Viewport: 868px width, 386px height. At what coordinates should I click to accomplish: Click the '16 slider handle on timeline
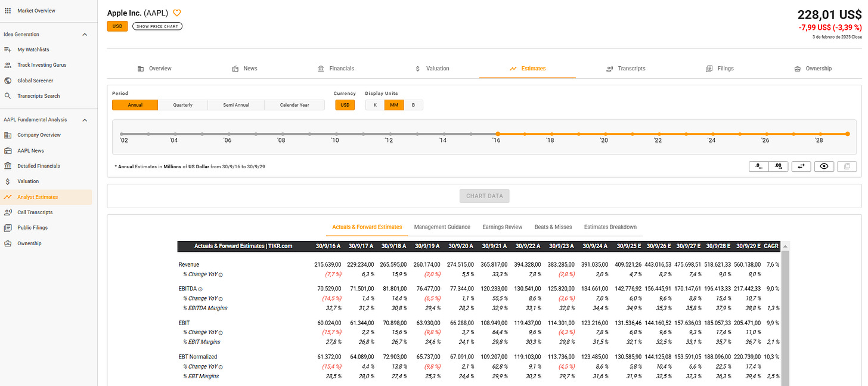pyautogui.click(x=498, y=134)
